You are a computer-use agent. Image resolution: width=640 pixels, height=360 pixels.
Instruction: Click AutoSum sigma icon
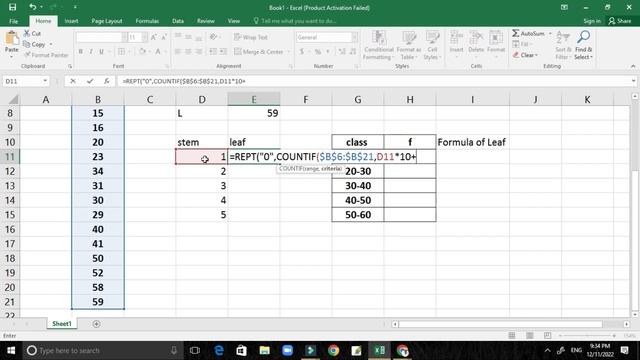[x=516, y=33]
